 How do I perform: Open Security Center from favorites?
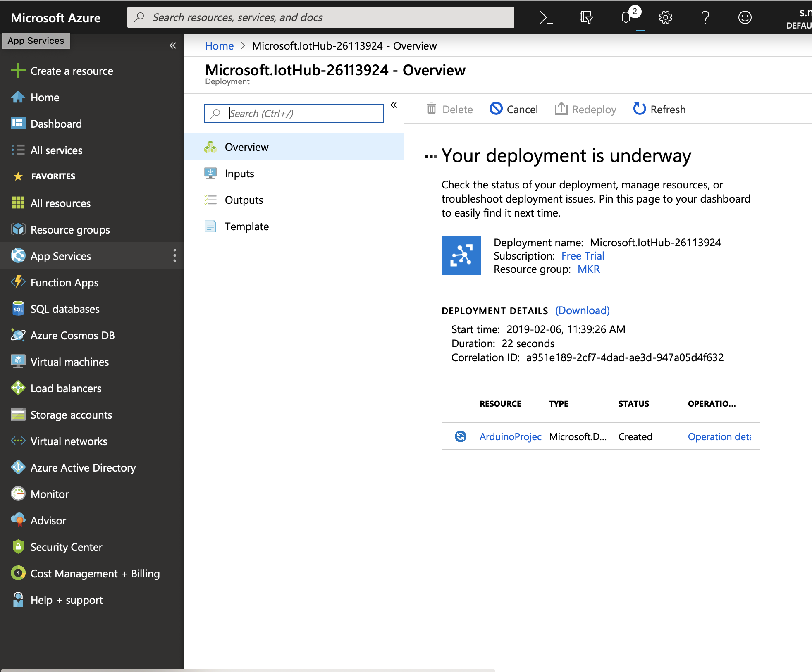[66, 547]
